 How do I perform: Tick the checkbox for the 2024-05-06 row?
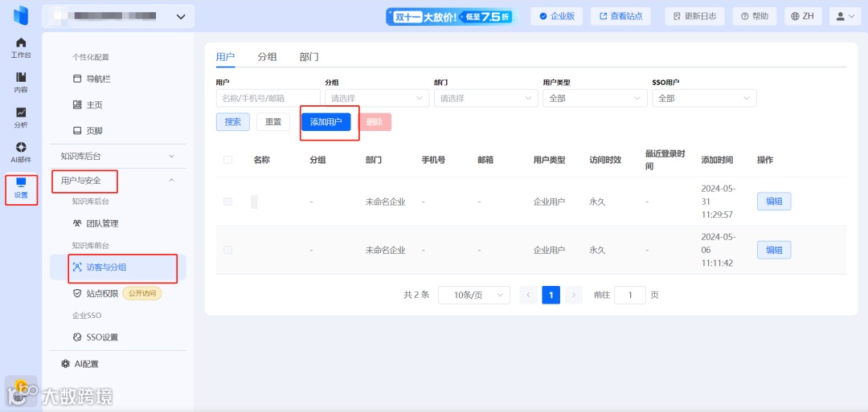227,250
